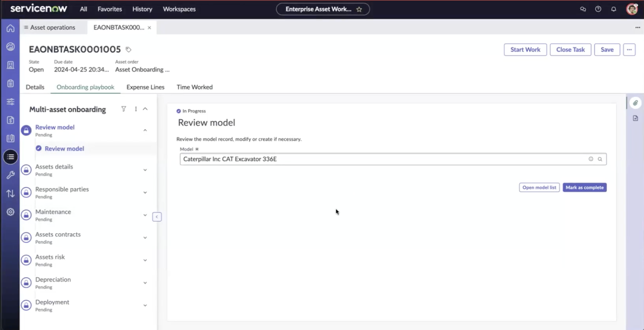Collapse the Review model stage
This screenshot has width=644, height=330.
coord(145,130)
